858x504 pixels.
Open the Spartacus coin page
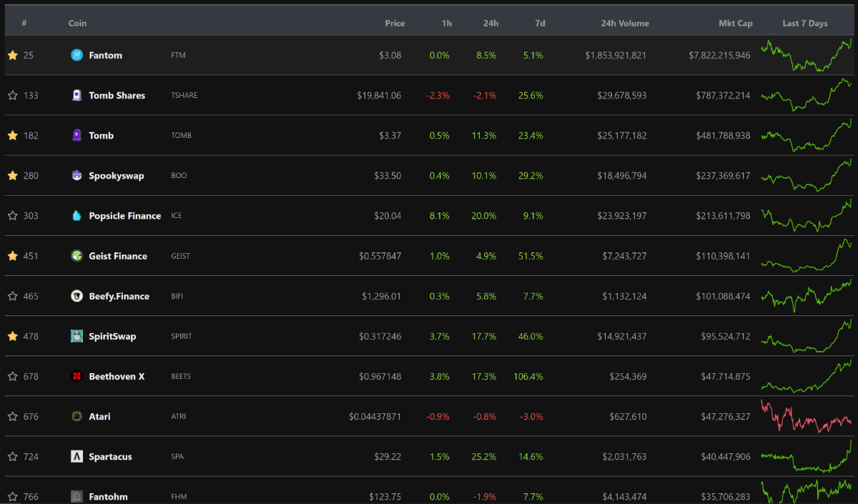point(111,456)
